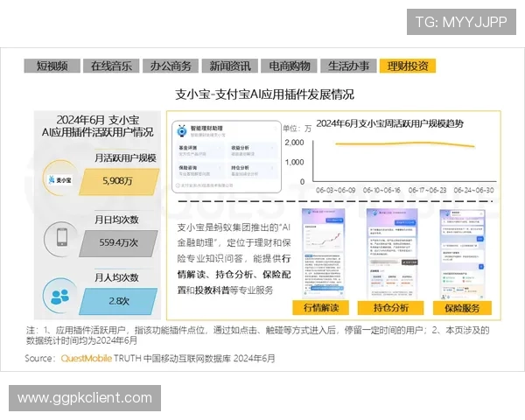Click the 单位：万 unit label
Viewport: 525px width, 420px height.
(x=297, y=129)
